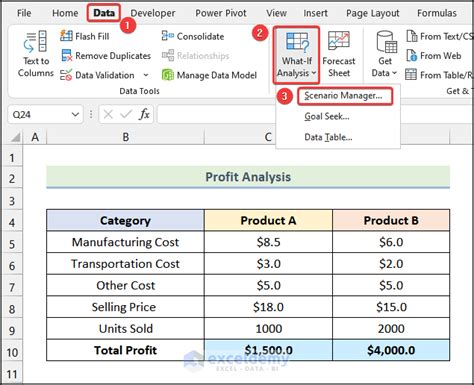Click inside the formula bar

pyautogui.click(x=217, y=115)
